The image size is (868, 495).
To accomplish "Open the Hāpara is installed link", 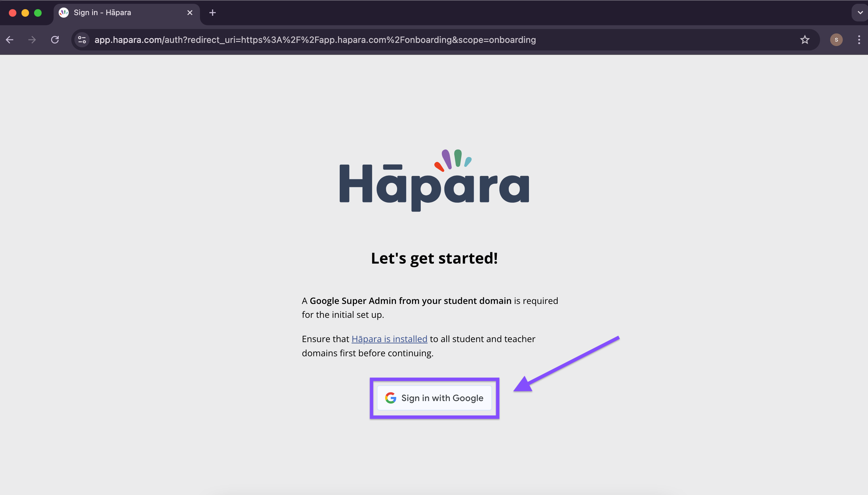I will 389,339.
